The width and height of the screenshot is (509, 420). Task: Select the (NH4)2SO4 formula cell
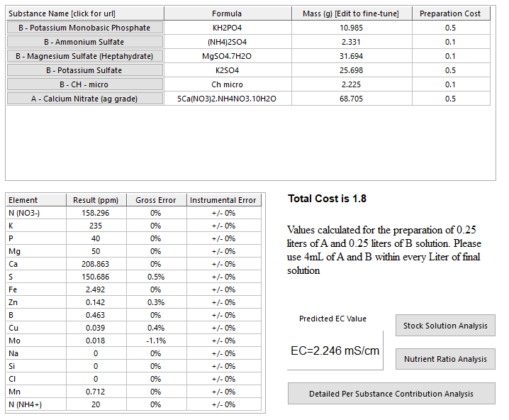(x=228, y=42)
